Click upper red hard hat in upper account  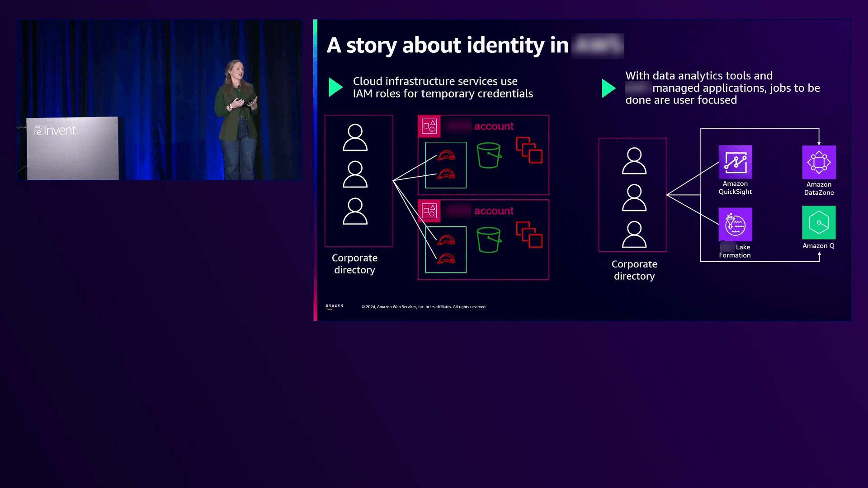click(x=446, y=155)
